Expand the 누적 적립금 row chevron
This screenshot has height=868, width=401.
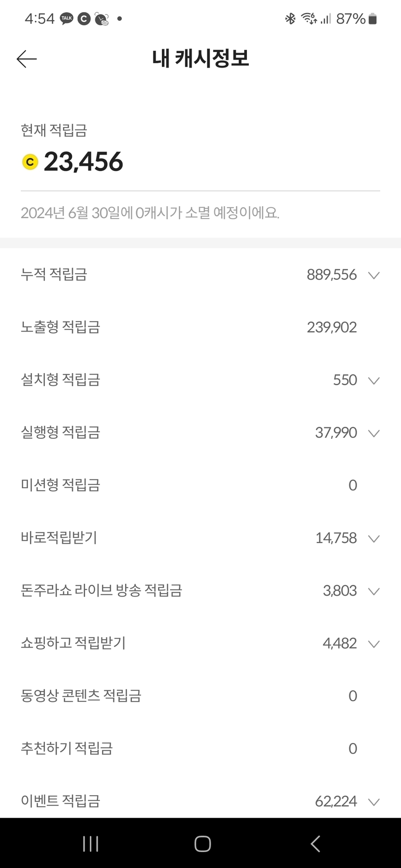[x=373, y=275]
